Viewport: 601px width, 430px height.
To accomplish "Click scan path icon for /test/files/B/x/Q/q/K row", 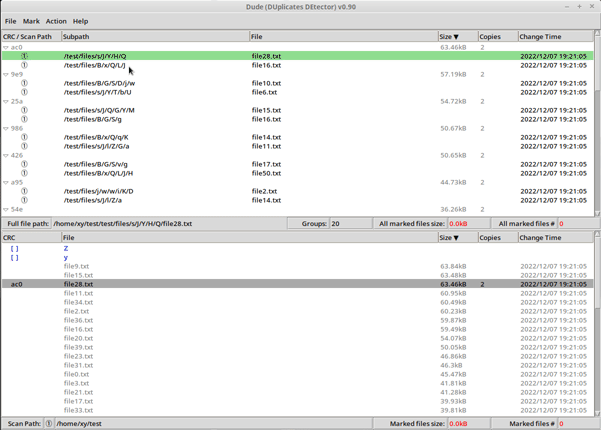I will tap(24, 137).
